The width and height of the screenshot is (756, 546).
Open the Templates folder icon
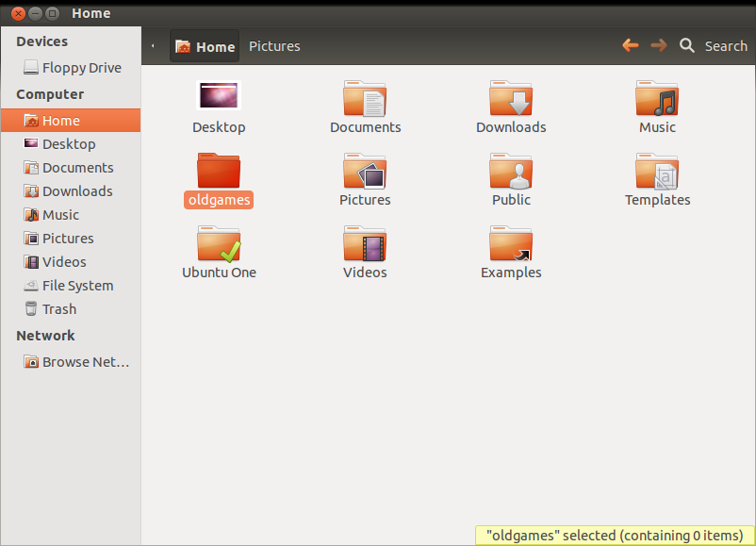(657, 172)
